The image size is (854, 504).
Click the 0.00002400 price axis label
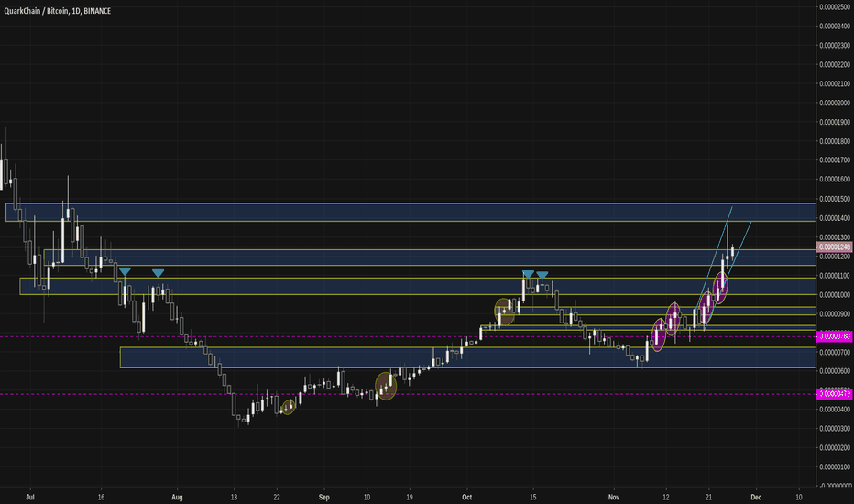[x=835, y=27]
